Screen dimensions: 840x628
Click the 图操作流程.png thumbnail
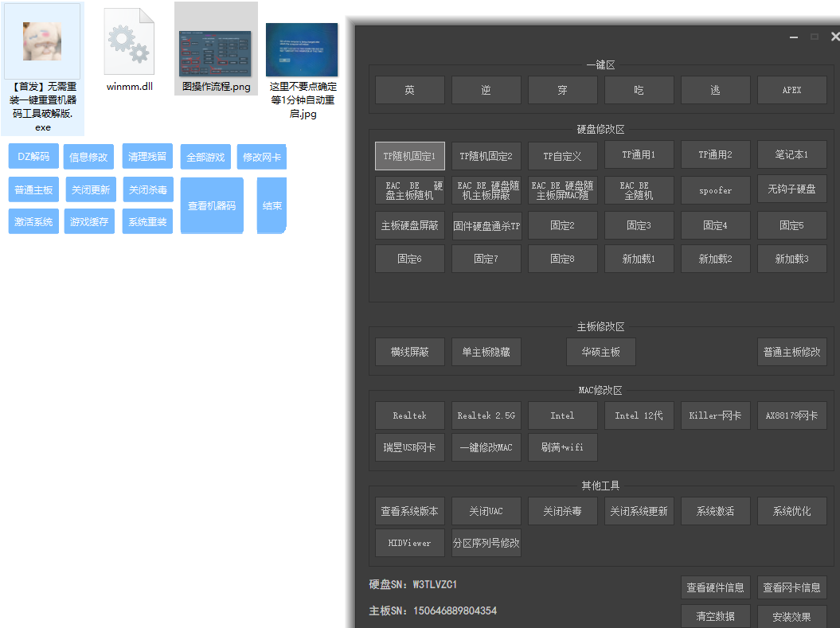(216, 49)
